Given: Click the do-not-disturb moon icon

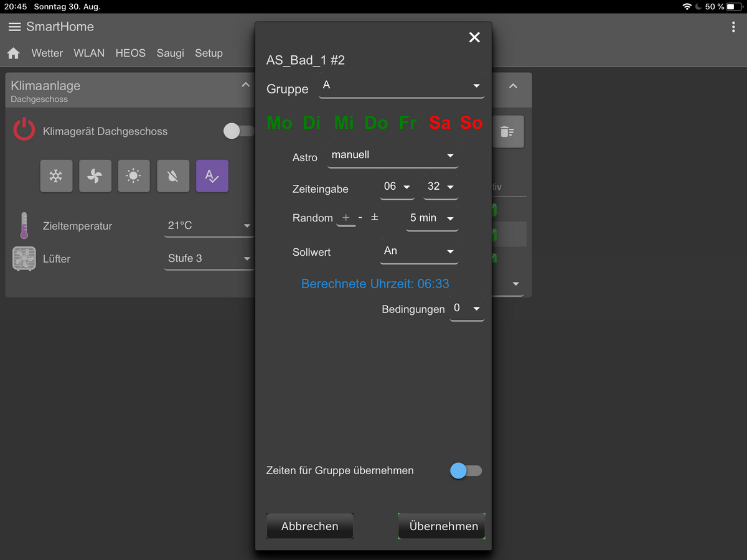Looking at the screenshot, I should pyautogui.click(x=698, y=7).
